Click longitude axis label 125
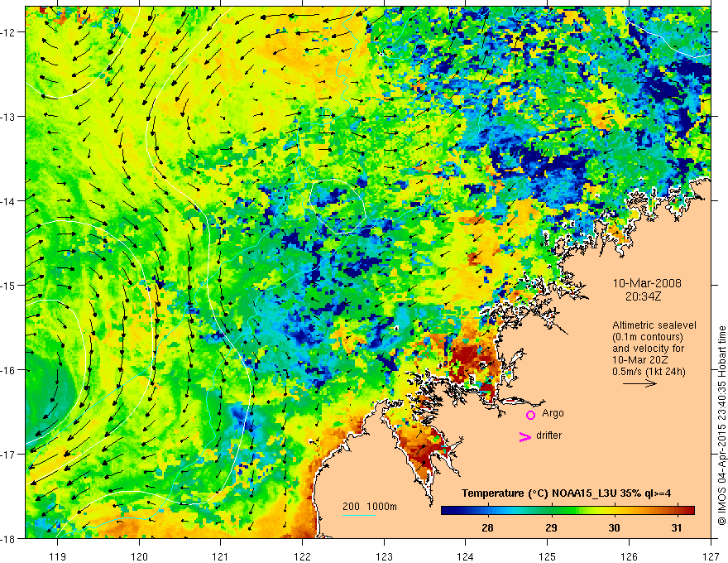Viewport: 728px width, 563px height. [547, 556]
